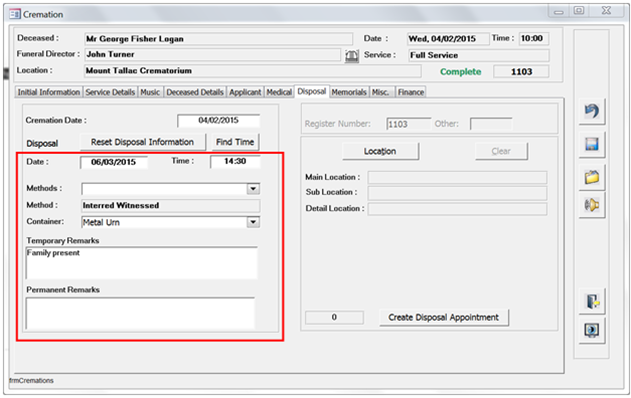Screen dimensions: 631x398
Task: Click the Method field Interred Witnessed
Action: click(x=171, y=206)
